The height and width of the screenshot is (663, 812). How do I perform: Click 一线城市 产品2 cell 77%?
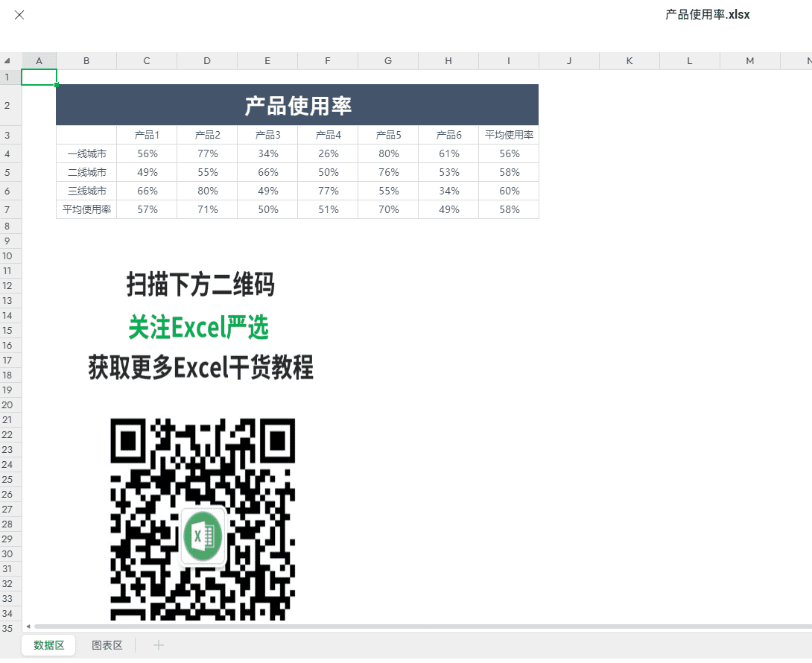click(207, 154)
